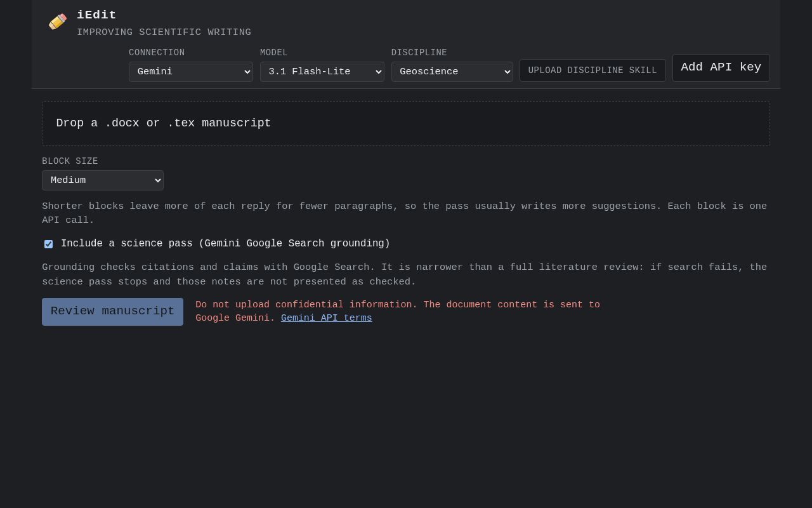
Task: Click the Discipline label
Action: tap(419, 53)
